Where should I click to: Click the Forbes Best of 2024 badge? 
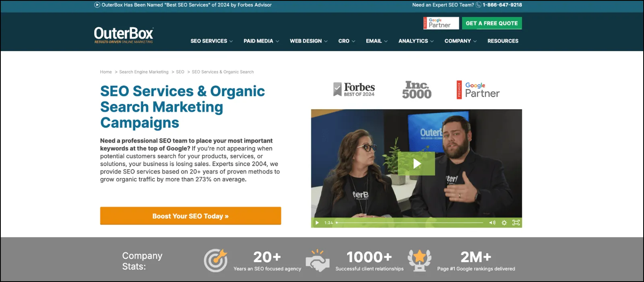pos(354,89)
